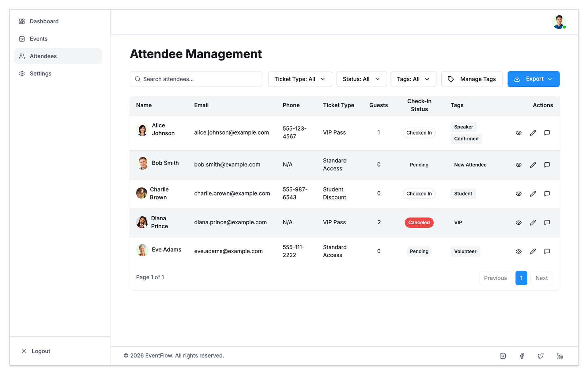The height and width of the screenshot is (373, 588).
Task: Expand the Ticket Type filter dropdown
Action: point(300,79)
